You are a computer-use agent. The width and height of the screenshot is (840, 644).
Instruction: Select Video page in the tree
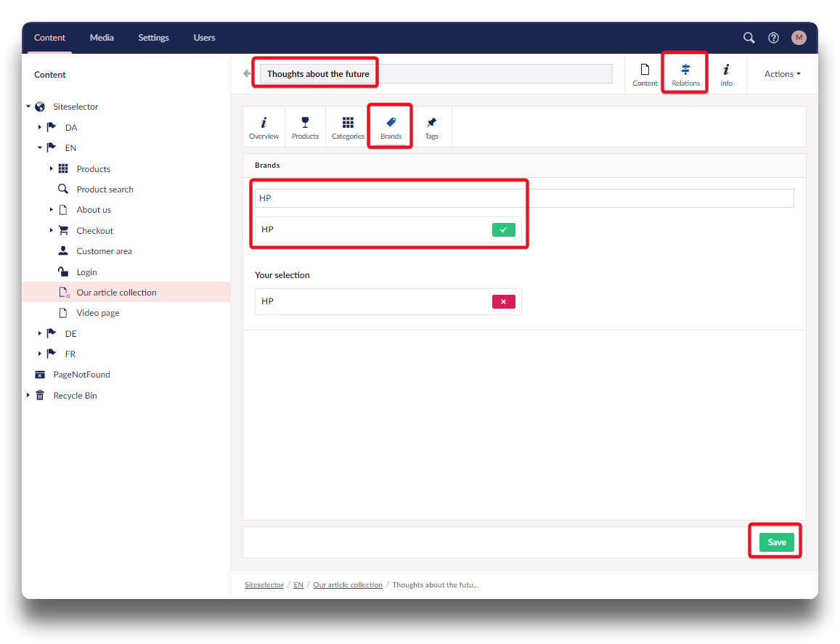click(x=98, y=313)
